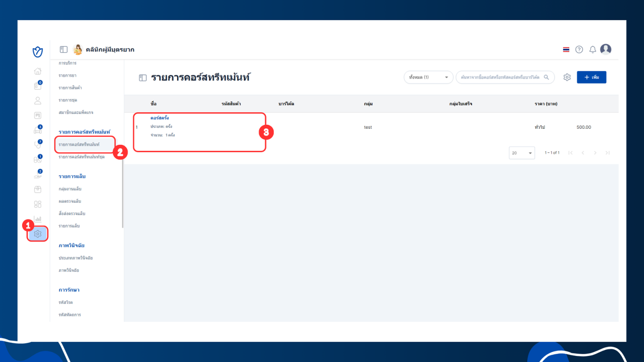Open the package box icon in left rail
The height and width of the screenshot is (362, 644).
(x=38, y=190)
